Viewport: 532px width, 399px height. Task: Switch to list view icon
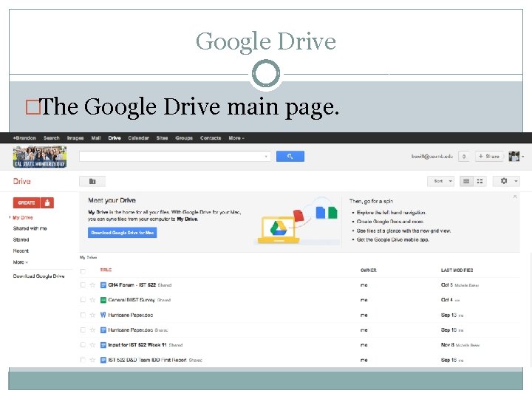pyautogui.click(x=466, y=181)
